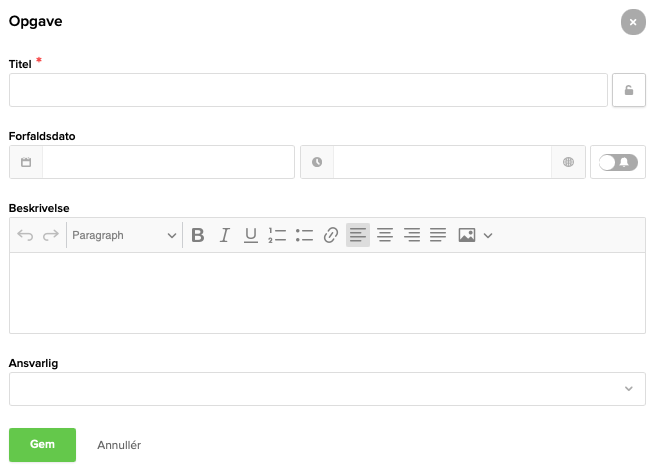
Task: Insert a numbered list
Action: pos(278,235)
